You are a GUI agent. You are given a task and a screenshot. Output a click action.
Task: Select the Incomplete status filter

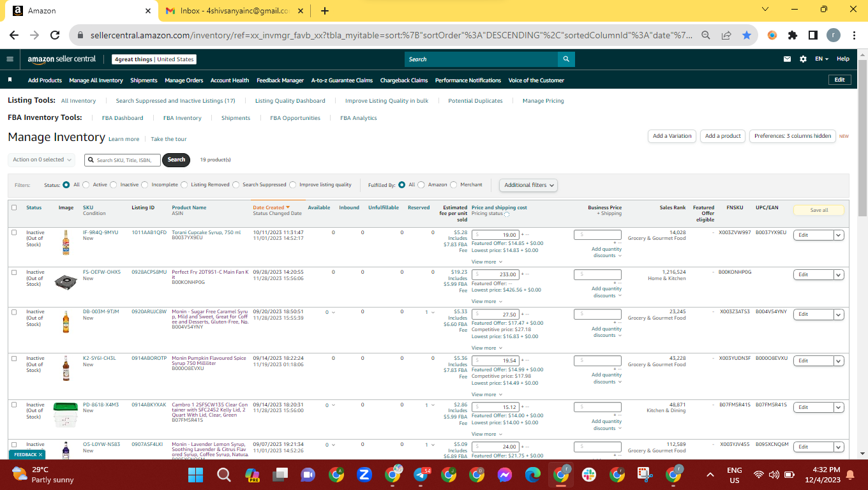coord(145,185)
